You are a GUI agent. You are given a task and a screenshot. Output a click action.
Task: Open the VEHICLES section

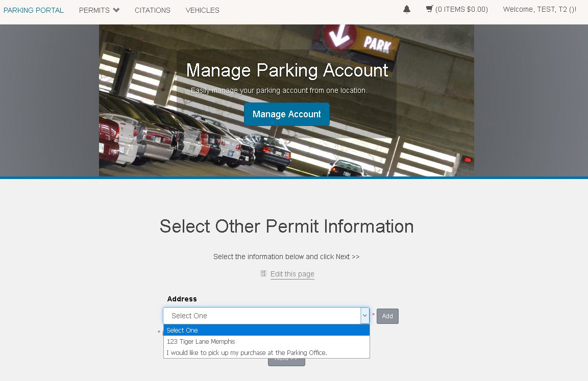coord(202,10)
